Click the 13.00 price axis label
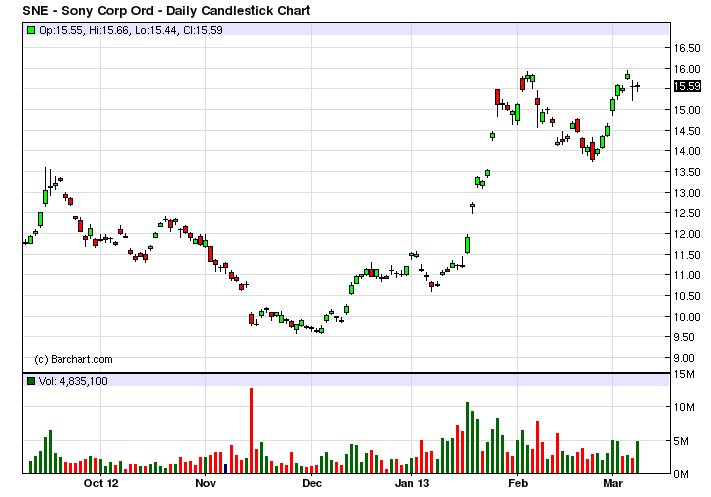 (x=687, y=193)
